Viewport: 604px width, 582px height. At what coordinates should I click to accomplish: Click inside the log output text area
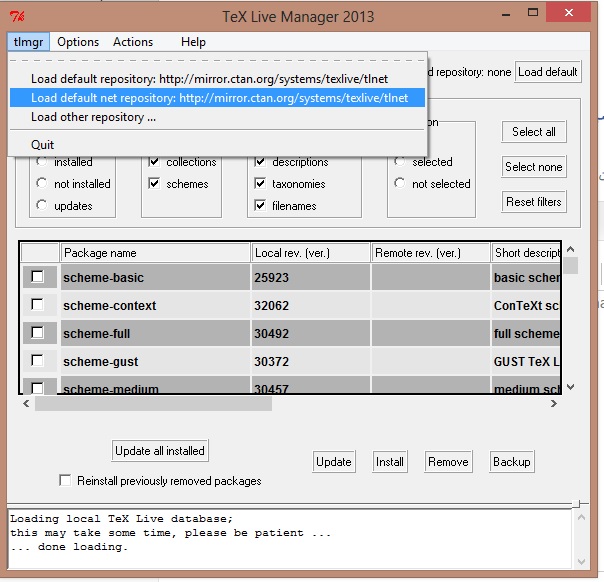point(291,539)
